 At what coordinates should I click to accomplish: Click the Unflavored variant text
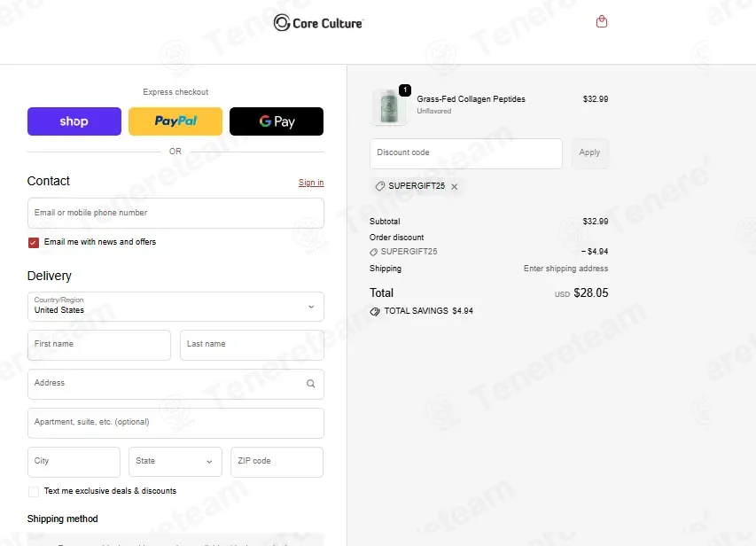[434, 111]
